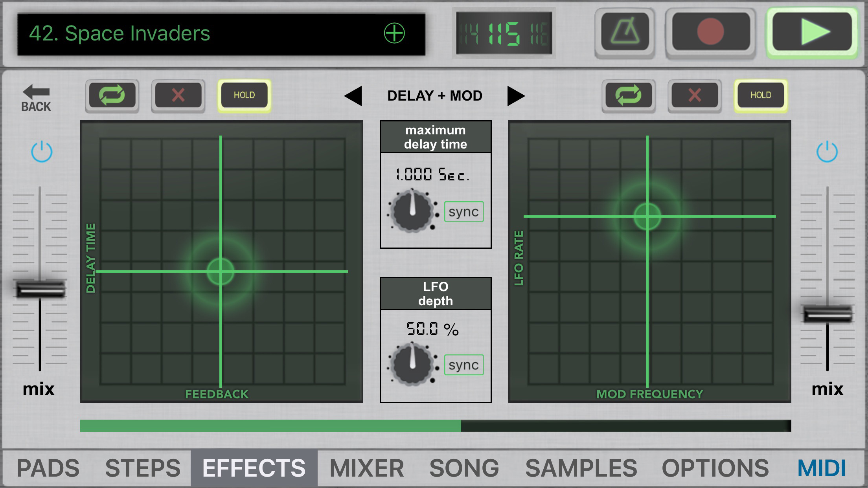Click the metronome icon

625,32
